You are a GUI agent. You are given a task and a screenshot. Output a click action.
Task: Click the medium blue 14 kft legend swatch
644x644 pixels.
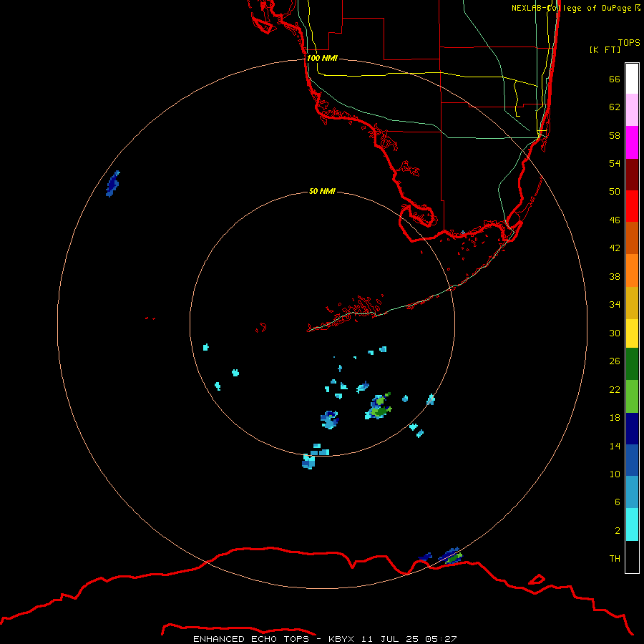(632, 460)
